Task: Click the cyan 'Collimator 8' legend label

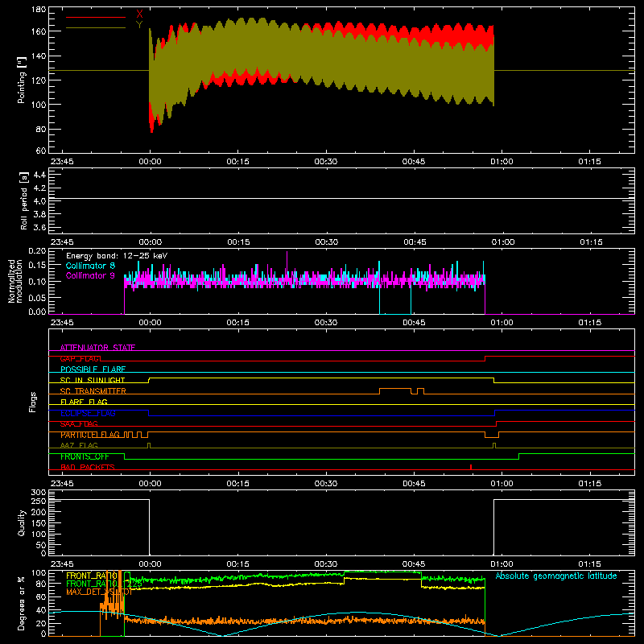Action: click(x=90, y=266)
